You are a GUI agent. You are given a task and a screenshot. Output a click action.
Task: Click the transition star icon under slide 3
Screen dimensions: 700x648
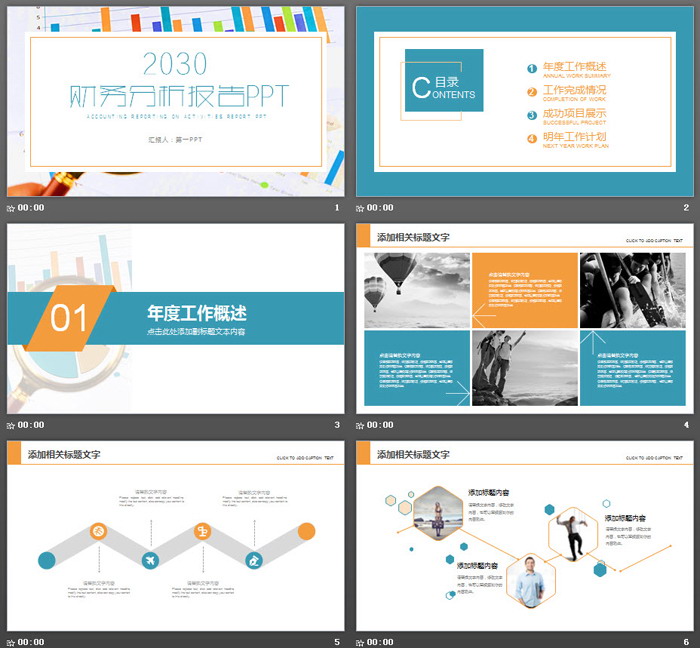pyautogui.click(x=11, y=425)
